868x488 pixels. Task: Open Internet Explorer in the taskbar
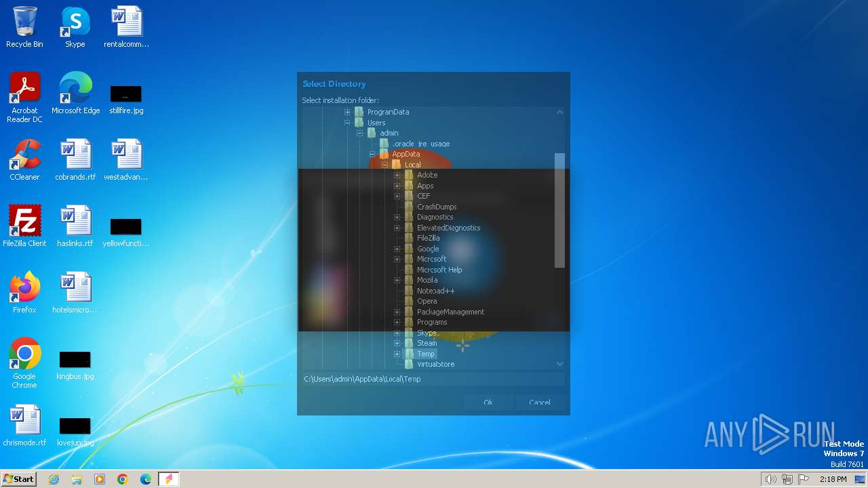pos(54,479)
